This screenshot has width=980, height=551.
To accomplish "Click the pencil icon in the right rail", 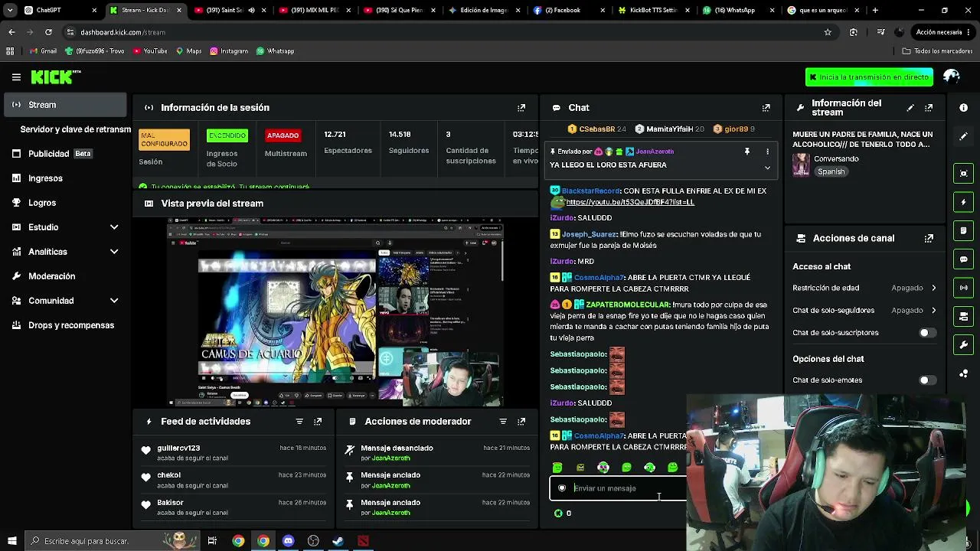I will pyautogui.click(x=964, y=136).
